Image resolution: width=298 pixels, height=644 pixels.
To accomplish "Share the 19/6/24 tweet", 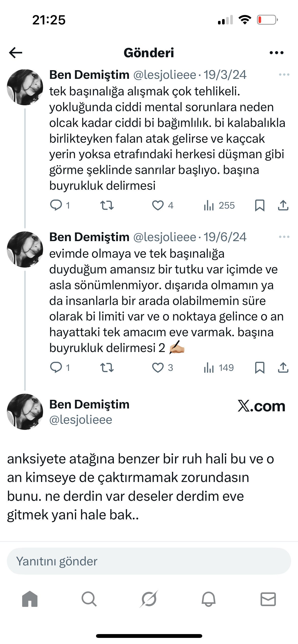I will pos(283,368).
